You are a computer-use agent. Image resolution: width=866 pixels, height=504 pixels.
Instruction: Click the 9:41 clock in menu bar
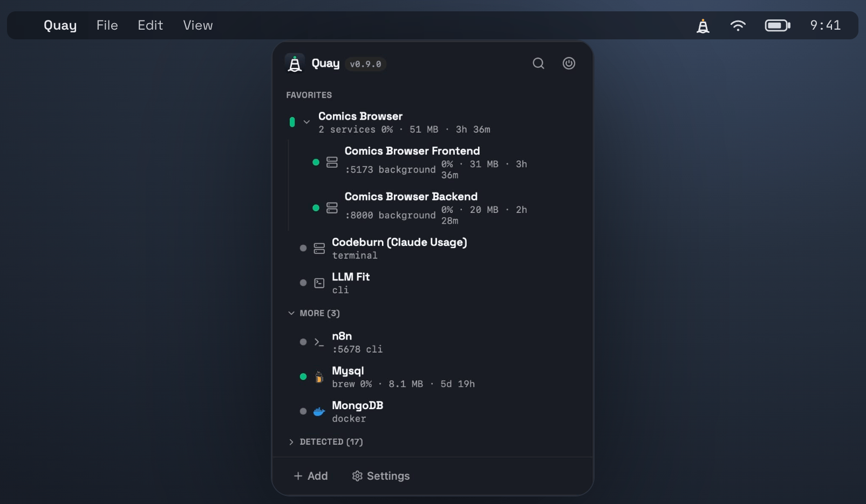point(825,25)
